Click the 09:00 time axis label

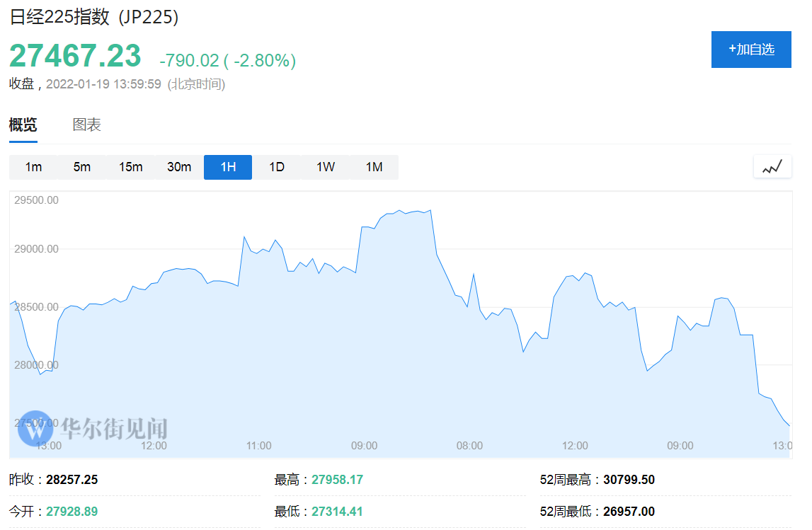365,446
